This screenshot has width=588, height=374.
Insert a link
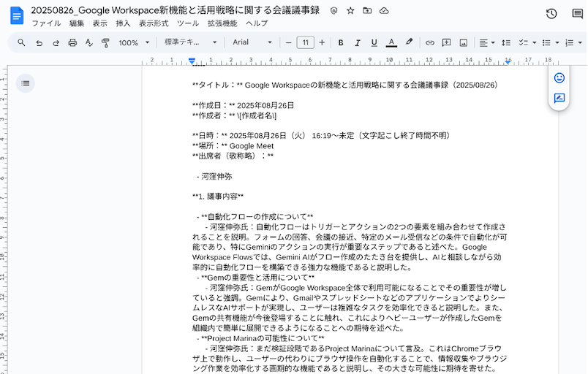click(x=430, y=42)
